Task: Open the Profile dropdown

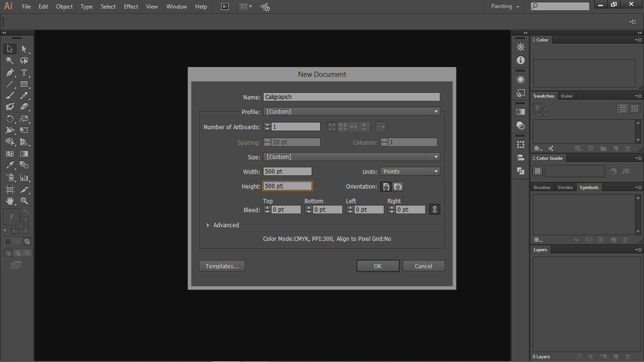Action: click(x=352, y=112)
